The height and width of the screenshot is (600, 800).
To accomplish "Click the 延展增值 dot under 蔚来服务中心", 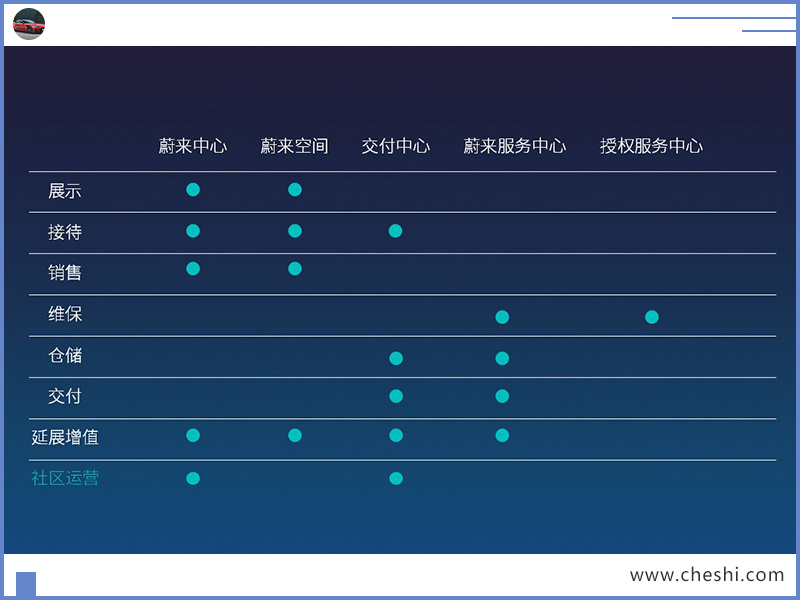I will click(502, 436).
